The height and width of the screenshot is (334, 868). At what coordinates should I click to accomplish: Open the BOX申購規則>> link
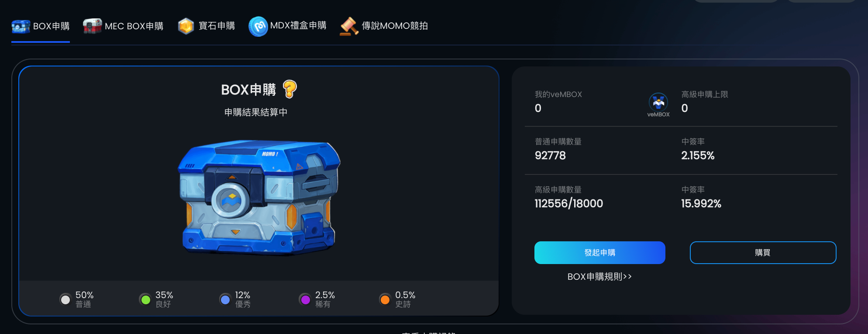599,277
